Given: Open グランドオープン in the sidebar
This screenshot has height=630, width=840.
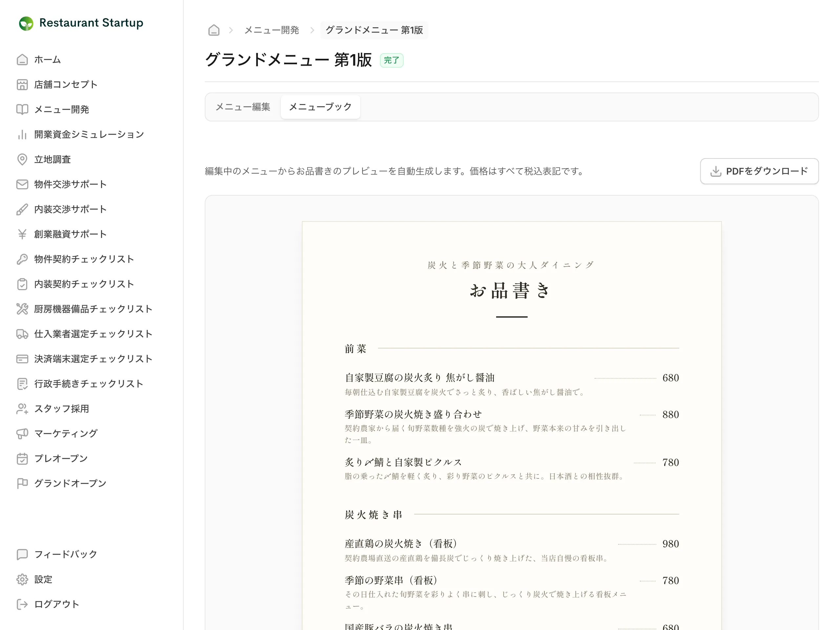Looking at the screenshot, I should [71, 483].
